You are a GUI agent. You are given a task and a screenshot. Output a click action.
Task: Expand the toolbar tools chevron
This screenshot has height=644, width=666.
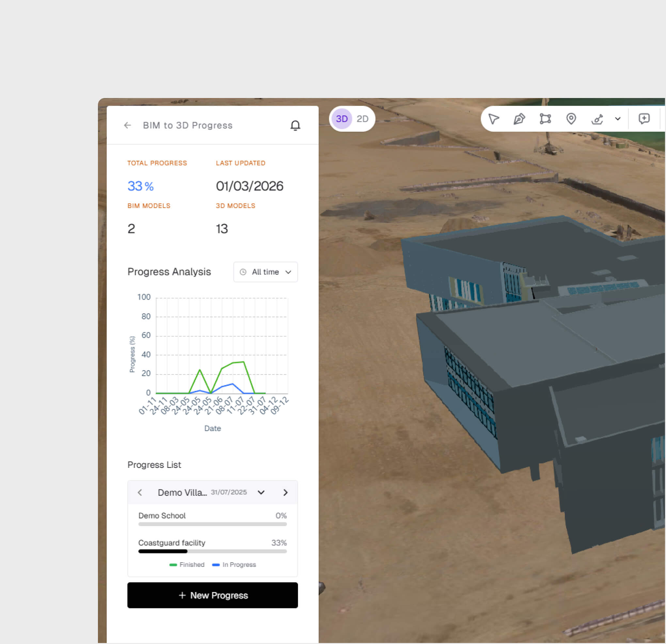(x=618, y=119)
